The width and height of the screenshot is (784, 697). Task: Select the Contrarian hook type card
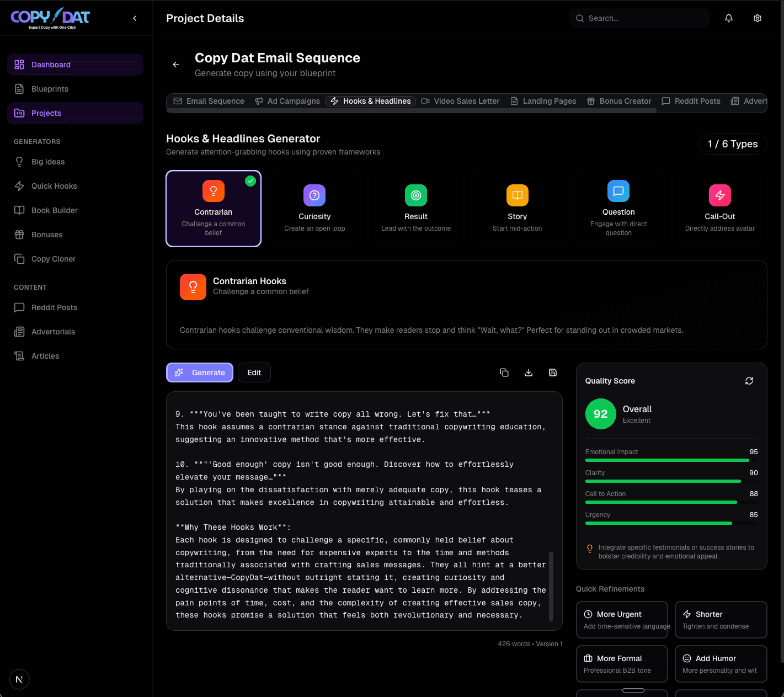point(214,209)
